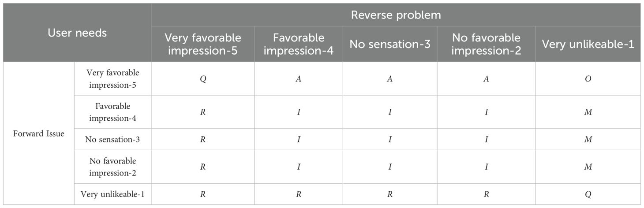Viewport: 644px width, 208px height.
Task: Click 'Very favorable impression-5' column header
Action: 203,44
